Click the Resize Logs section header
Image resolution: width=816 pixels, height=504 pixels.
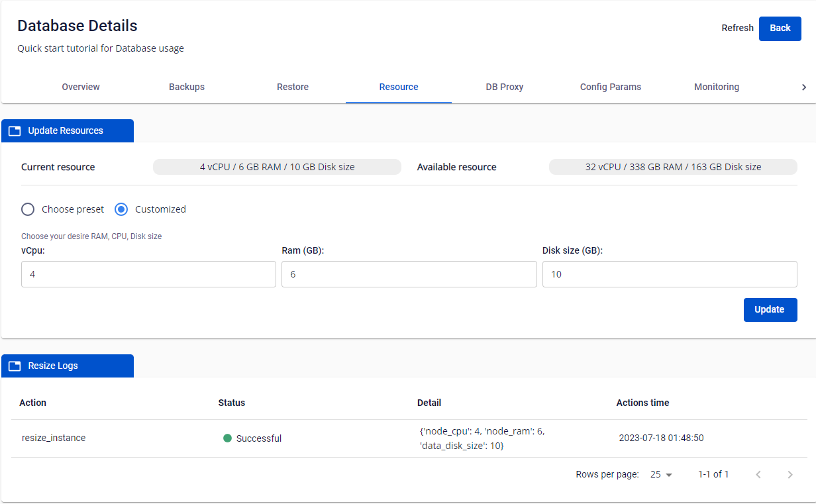pos(68,366)
